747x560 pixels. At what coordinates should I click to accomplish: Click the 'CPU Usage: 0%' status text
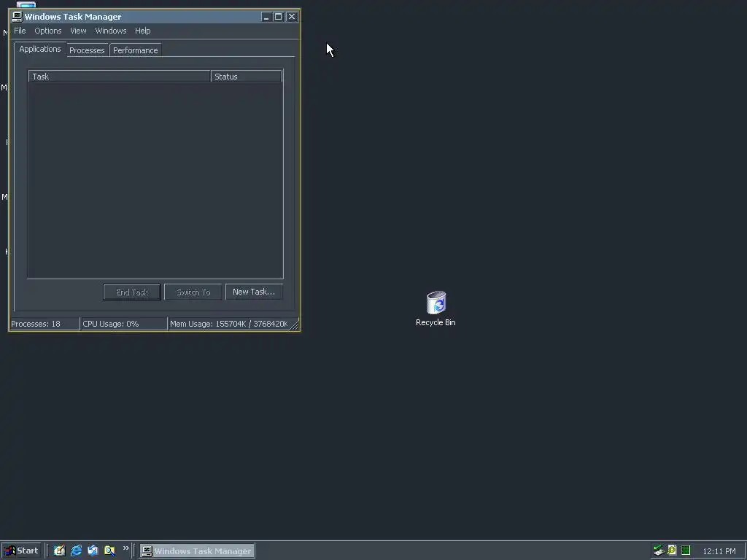pyautogui.click(x=111, y=324)
